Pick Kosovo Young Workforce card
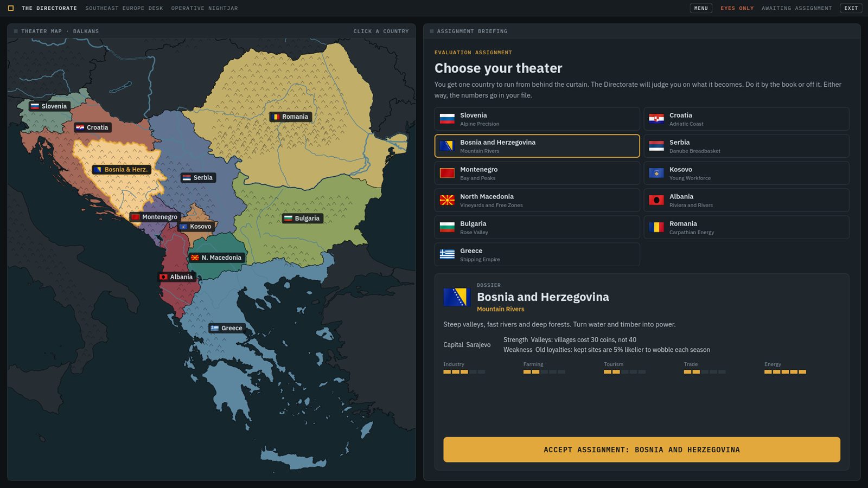This screenshot has height=488, width=868. [x=746, y=173]
